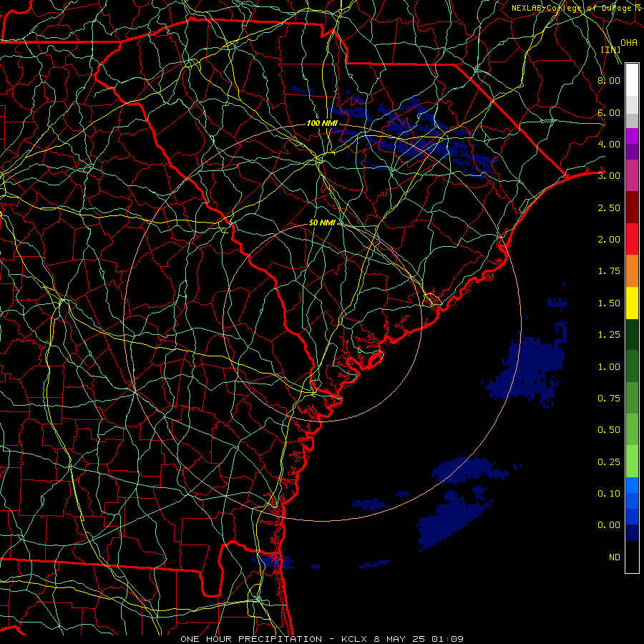
Task: Click the 0.25 legend value
Action: pyautogui.click(x=609, y=462)
